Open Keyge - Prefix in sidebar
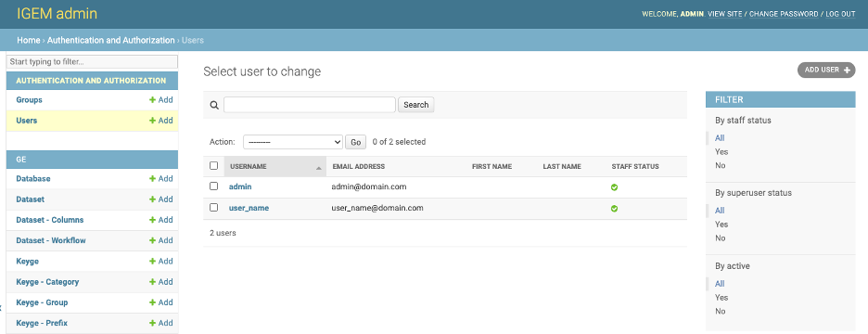This screenshot has width=868, height=334. pyautogui.click(x=42, y=323)
